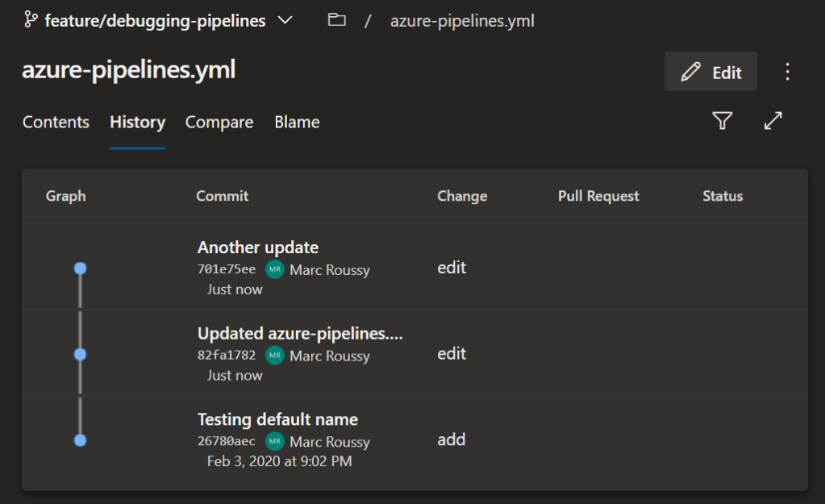The image size is (825, 504).
Task: Click the azure-pipelines.yml breadcrumb path
Action: 462,21
